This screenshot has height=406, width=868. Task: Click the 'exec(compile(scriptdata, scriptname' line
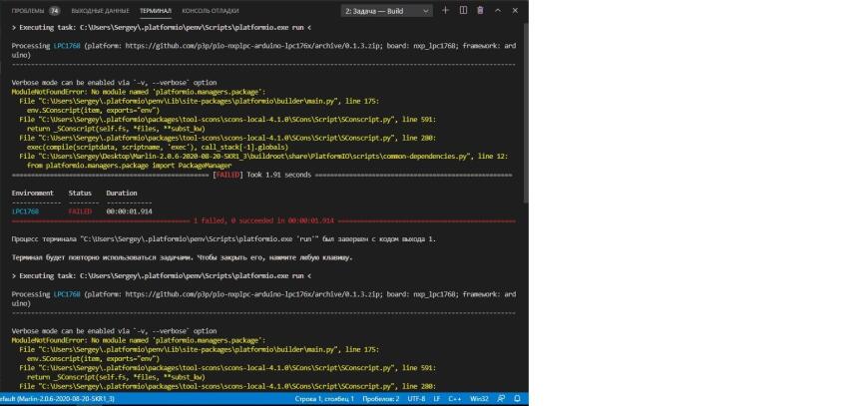click(158, 147)
